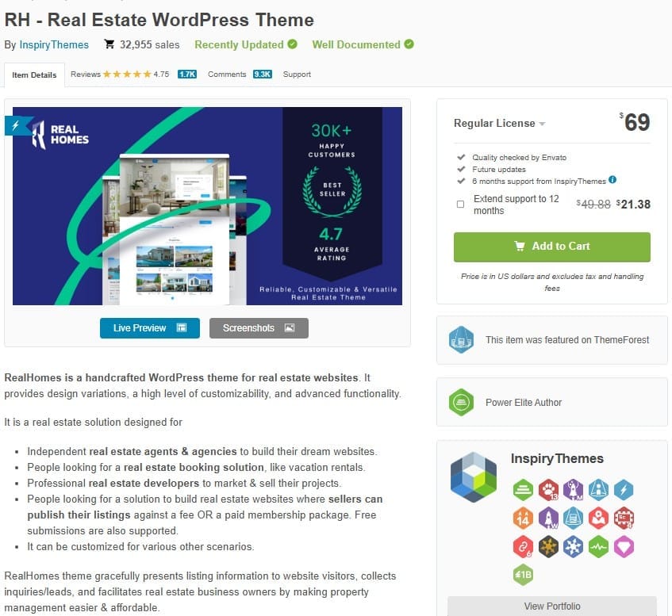
Task: View the theme Screenshots
Action: (259, 328)
